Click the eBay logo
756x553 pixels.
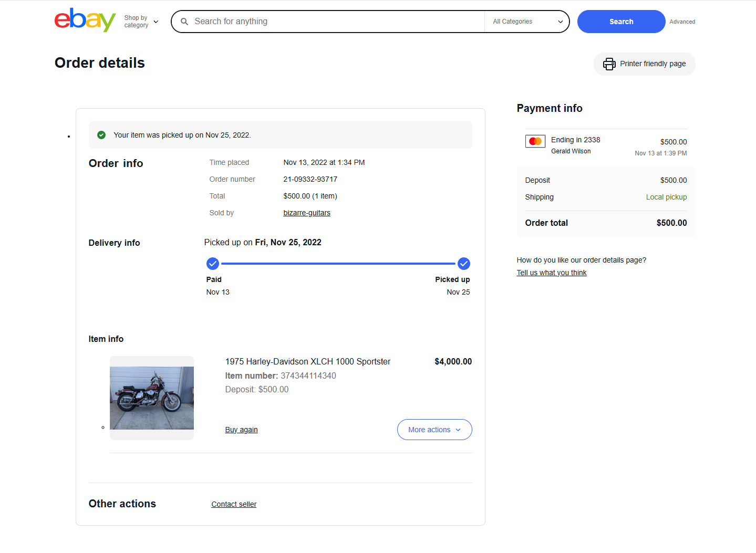point(85,20)
